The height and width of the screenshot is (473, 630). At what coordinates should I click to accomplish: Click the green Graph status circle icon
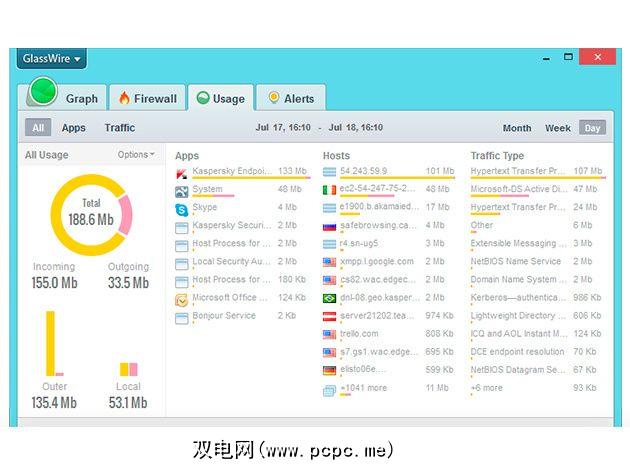43,91
